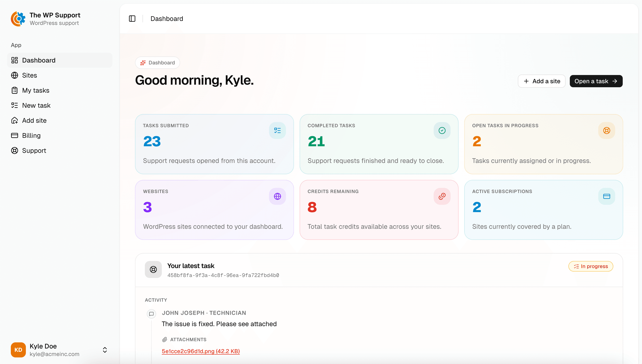Click the In progress status badge
The height and width of the screenshot is (364, 642).
pyautogui.click(x=590, y=266)
